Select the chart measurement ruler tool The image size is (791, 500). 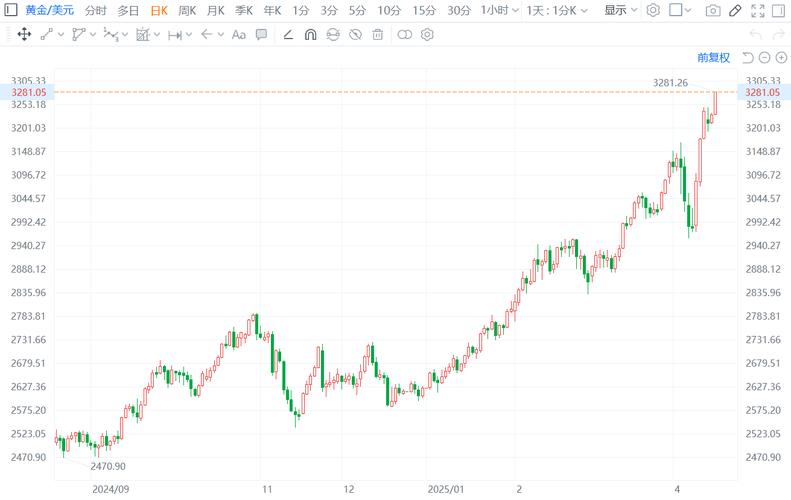(x=143, y=34)
